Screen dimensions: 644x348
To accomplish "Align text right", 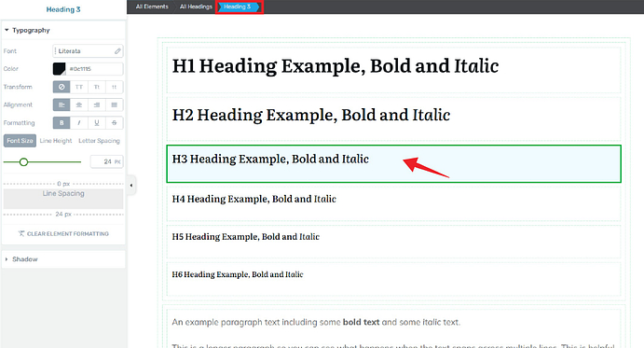I will tap(97, 104).
